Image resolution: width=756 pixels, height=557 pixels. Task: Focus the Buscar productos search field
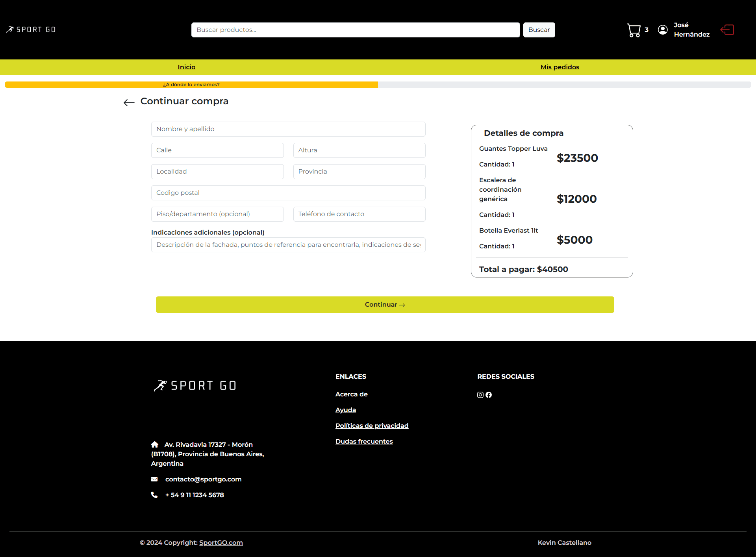[x=355, y=30]
